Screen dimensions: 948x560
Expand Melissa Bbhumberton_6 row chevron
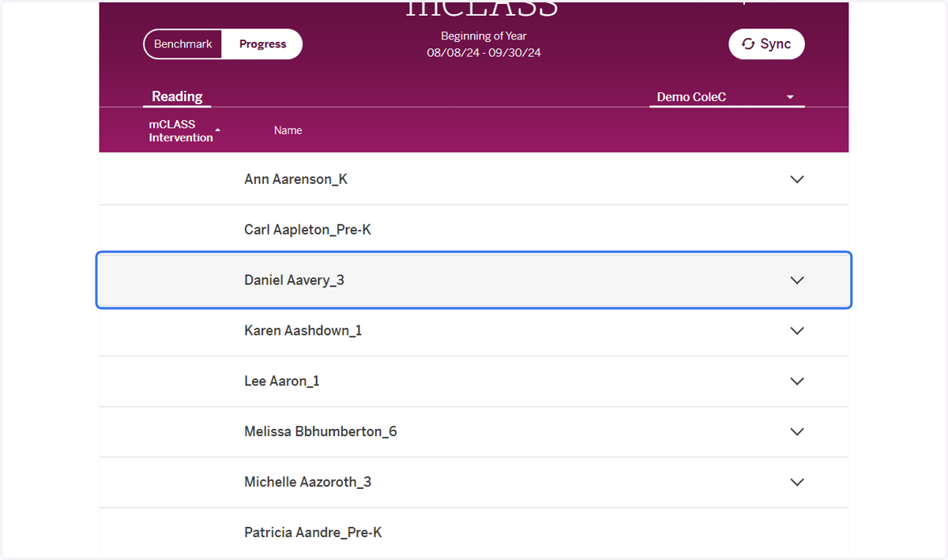pos(797,432)
